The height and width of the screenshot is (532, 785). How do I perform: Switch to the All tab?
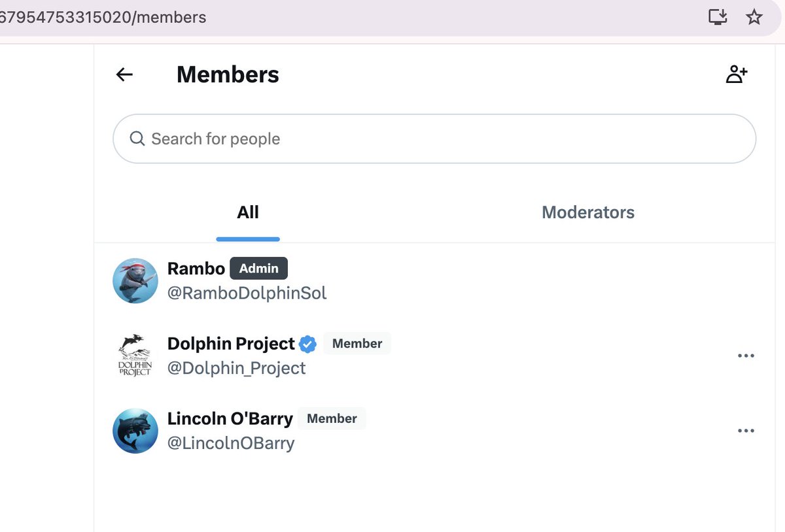tap(248, 212)
